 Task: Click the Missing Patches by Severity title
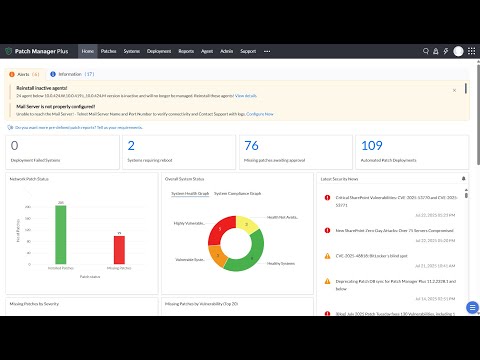(34, 304)
